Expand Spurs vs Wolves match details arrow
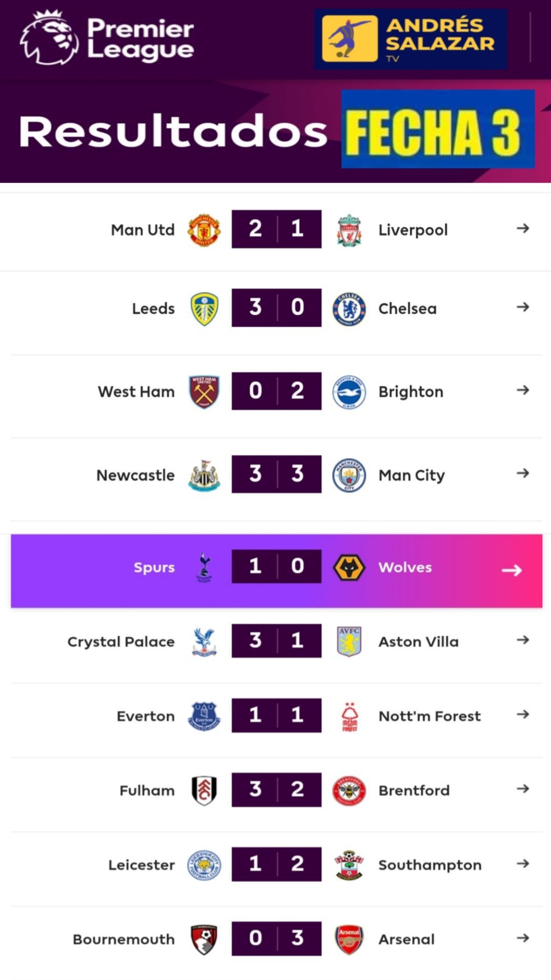The width and height of the screenshot is (551, 980). coord(512,570)
